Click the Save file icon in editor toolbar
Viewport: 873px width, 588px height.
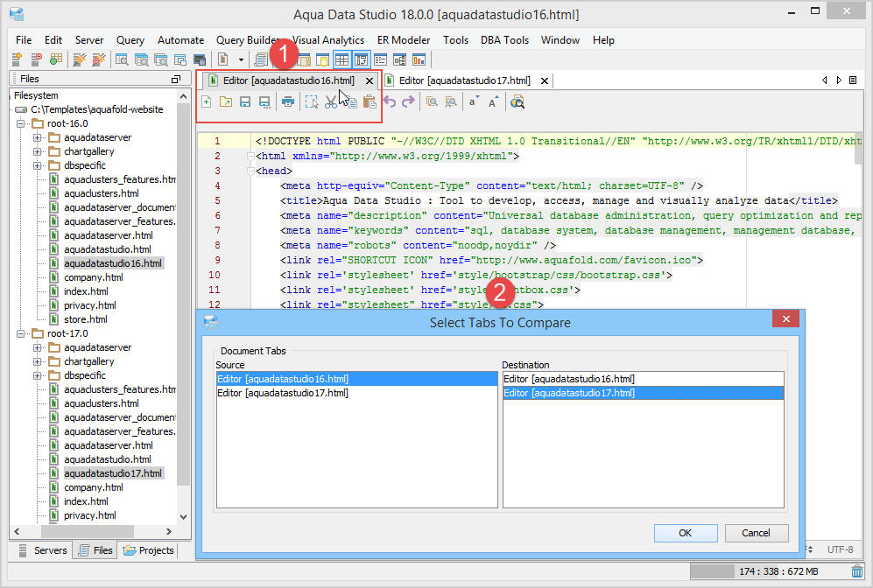pyautogui.click(x=245, y=102)
